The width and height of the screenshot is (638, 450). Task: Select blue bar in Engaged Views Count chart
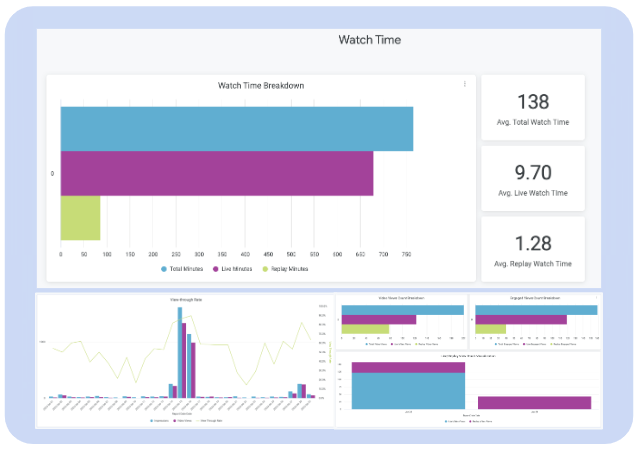click(x=536, y=310)
